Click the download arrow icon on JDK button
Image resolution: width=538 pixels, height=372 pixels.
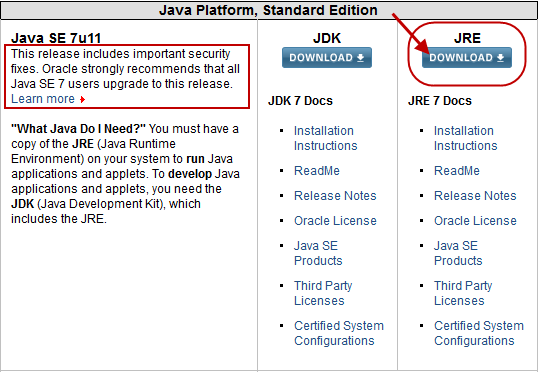(360, 58)
